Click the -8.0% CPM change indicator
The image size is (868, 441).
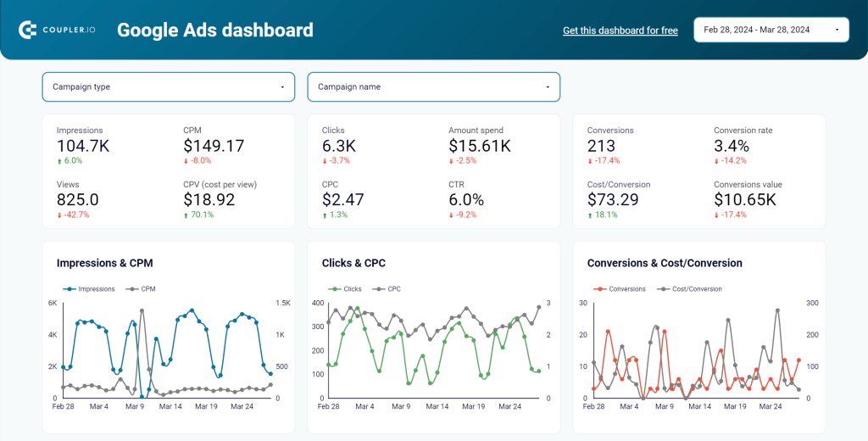pyautogui.click(x=197, y=160)
